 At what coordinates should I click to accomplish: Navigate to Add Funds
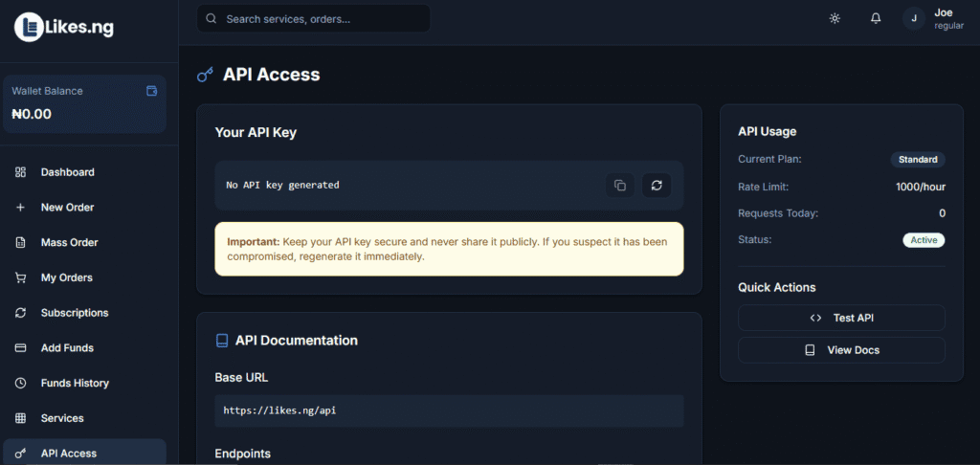[84, 347]
